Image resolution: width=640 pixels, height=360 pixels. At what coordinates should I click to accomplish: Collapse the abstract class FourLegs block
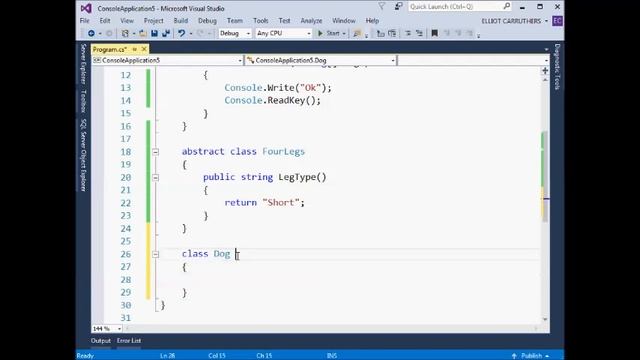[x=156, y=152]
